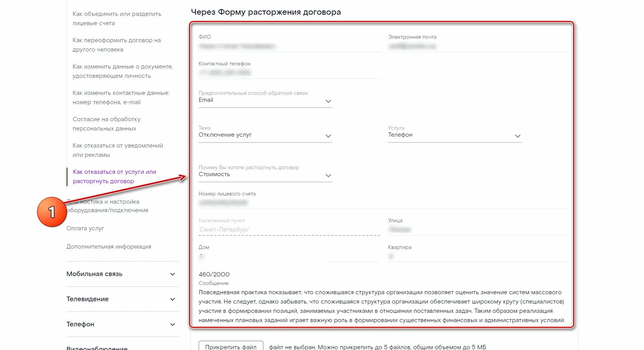Click the arrow icon of Тема dropdown
Screen dimensions: 644x350
pyautogui.click(x=328, y=136)
